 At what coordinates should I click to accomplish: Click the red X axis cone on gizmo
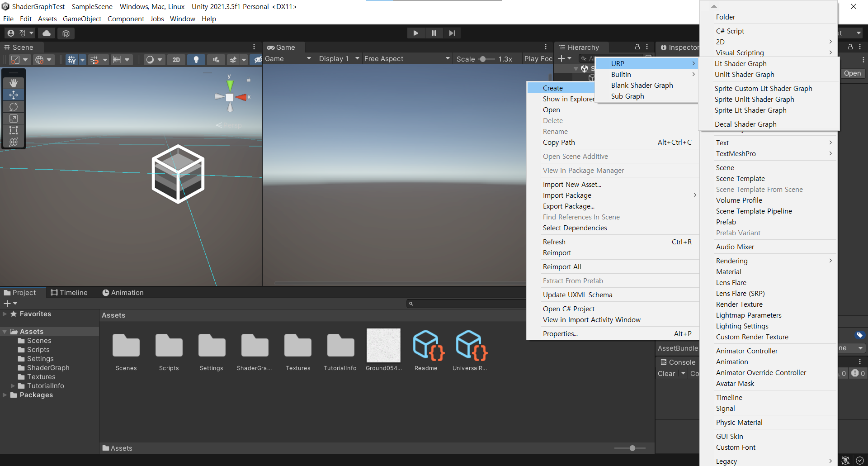tap(241, 97)
